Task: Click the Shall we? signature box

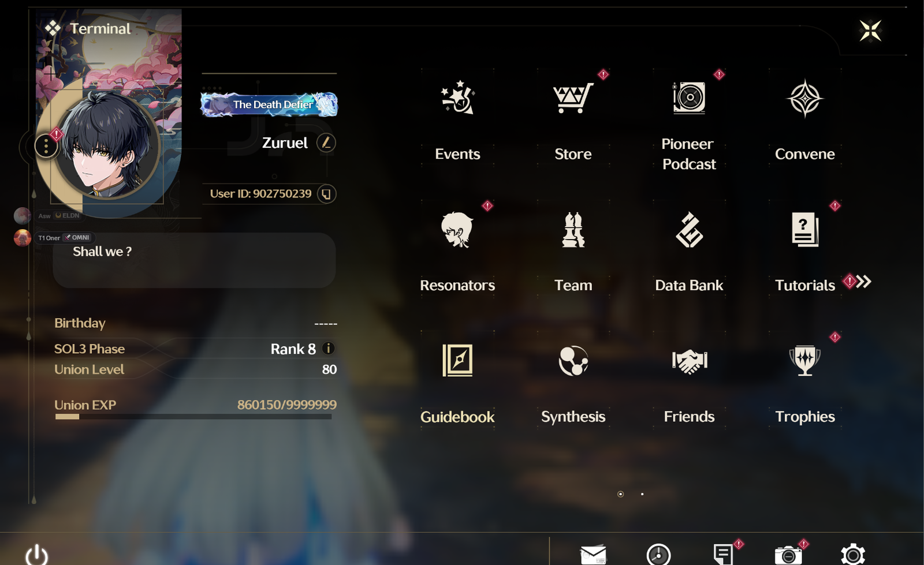Action: point(194,260)
